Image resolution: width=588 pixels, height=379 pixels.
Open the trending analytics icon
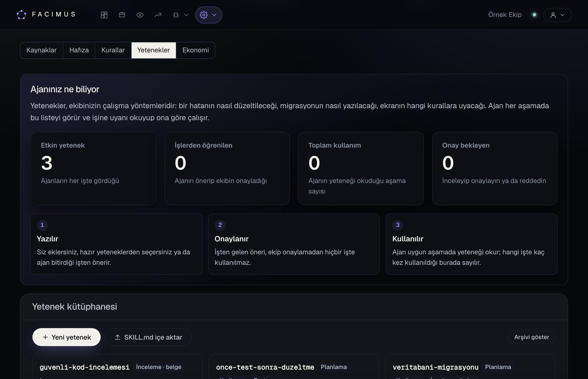(x=158, y=15)
